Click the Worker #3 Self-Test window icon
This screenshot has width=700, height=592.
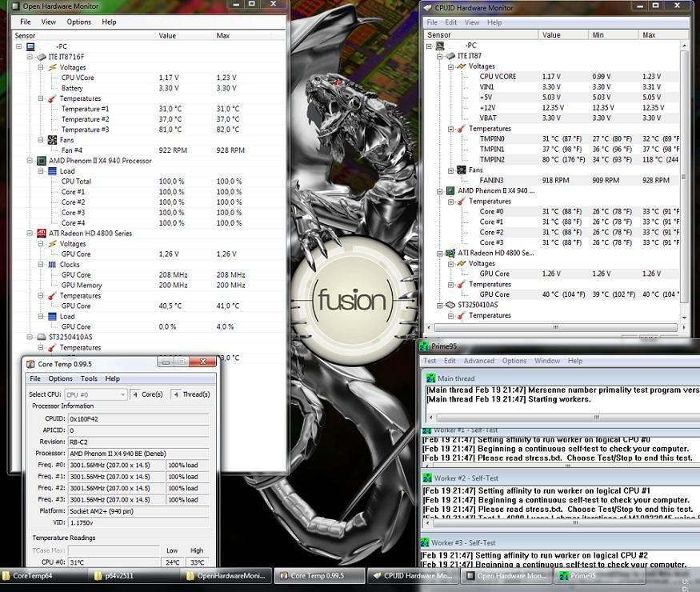(x=425, y=543)
